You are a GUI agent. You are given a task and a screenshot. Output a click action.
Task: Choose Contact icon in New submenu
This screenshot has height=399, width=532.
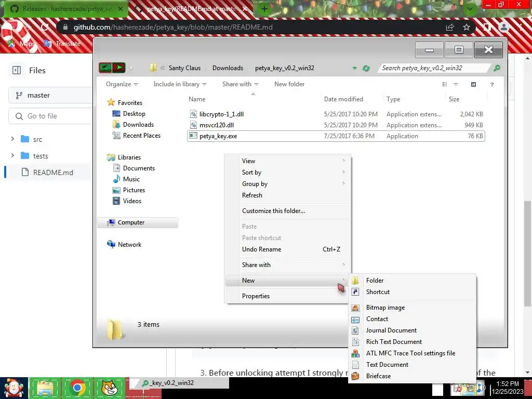coord(355,319)
